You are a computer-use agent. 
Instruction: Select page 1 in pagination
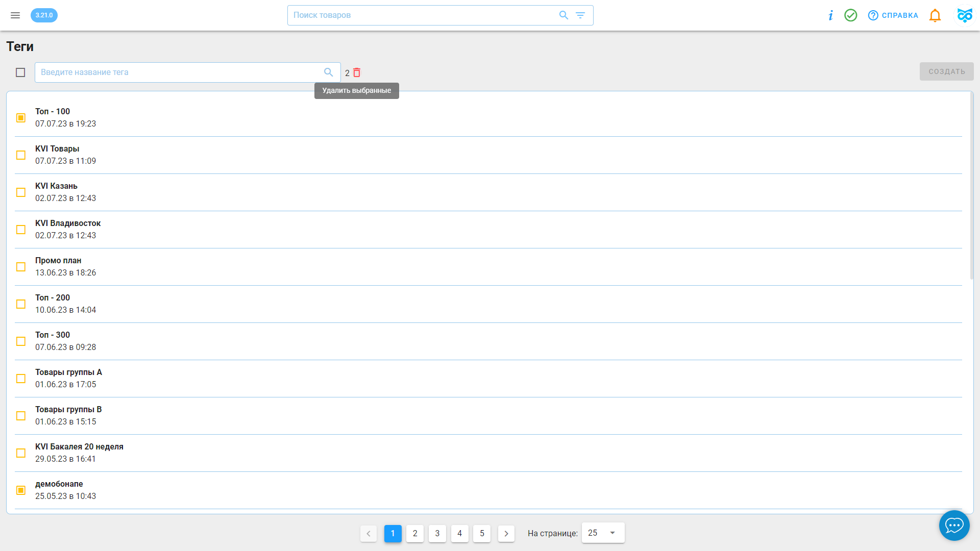393,533
